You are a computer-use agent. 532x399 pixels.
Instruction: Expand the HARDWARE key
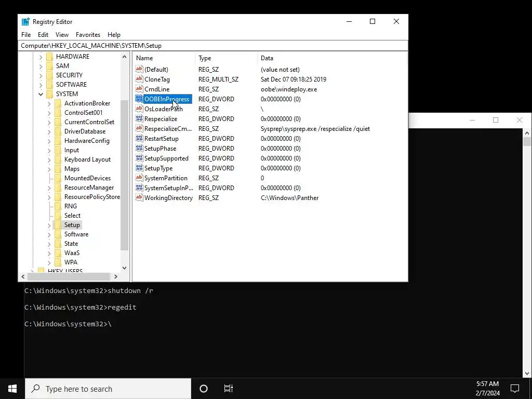pos(41,57)
